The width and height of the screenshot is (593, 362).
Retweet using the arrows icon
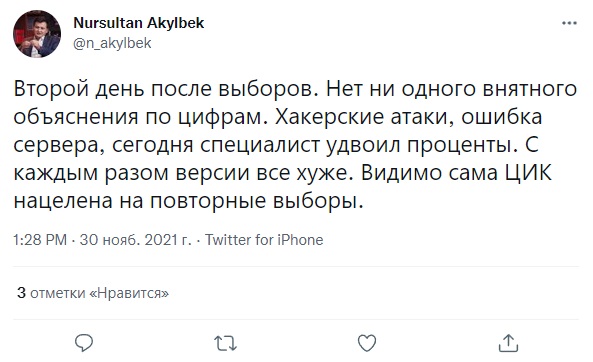(225, 343)
